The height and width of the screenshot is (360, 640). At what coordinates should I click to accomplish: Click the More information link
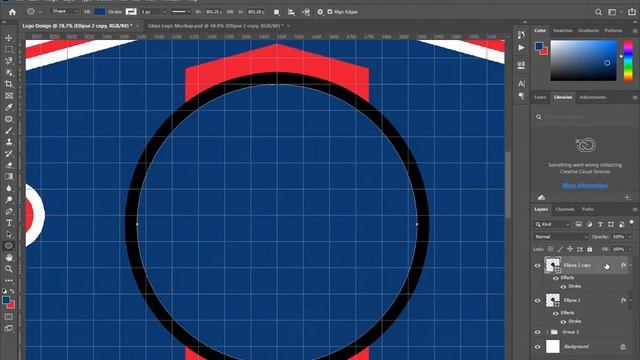click(585, 186)
